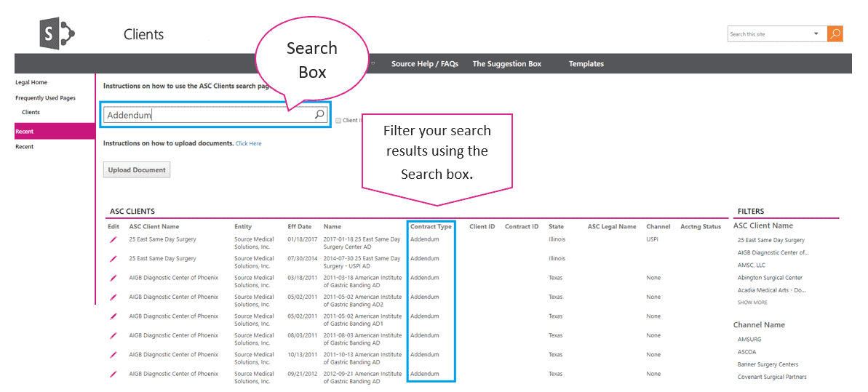Click the Contract ID column header
The image size is (868, 392).
click(x=522, y=226)
